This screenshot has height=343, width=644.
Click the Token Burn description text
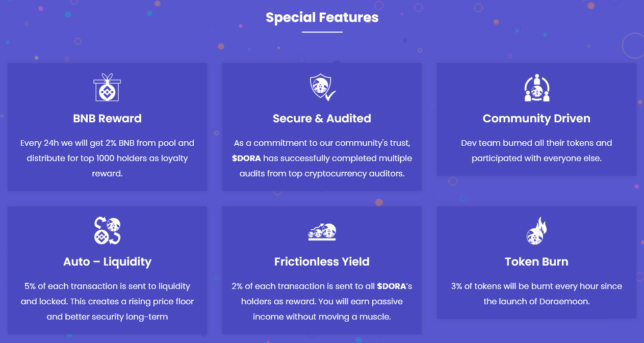(536, 294)
